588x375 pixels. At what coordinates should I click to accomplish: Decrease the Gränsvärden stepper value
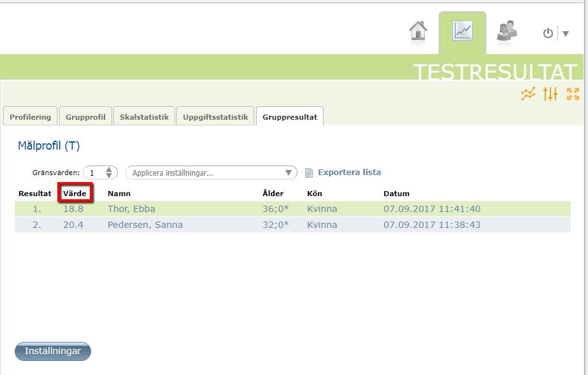tap(109, 176)
